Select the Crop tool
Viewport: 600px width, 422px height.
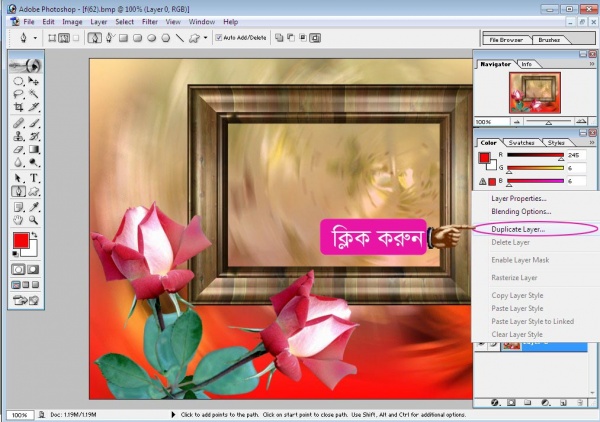[x=18, y=107]
